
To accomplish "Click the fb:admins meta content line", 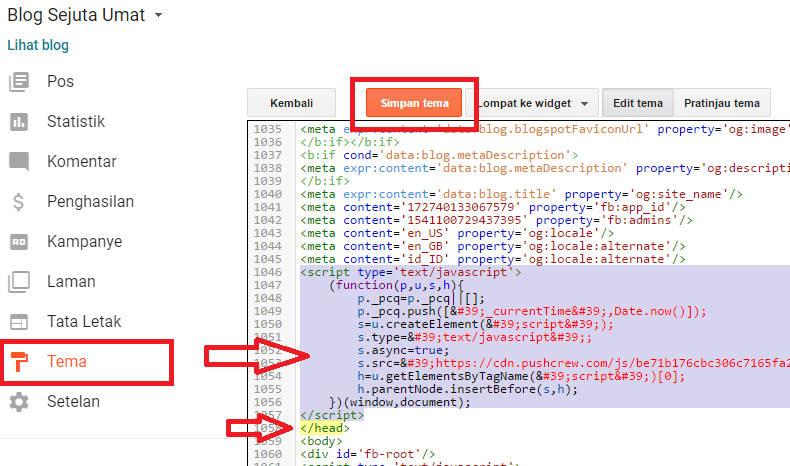I will pos(496,221).
